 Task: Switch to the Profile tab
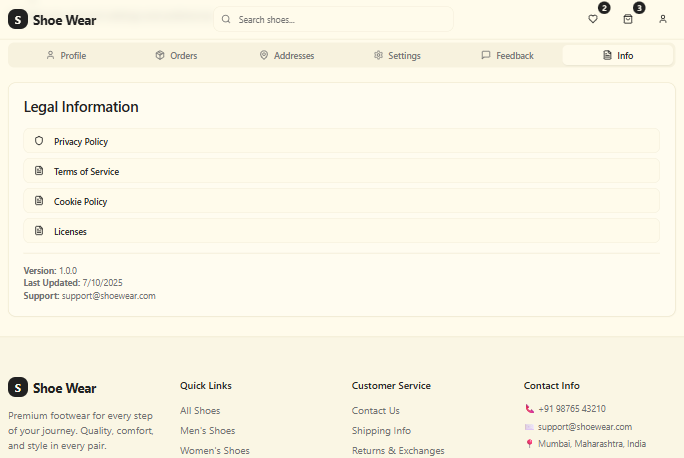click(65, 55)
